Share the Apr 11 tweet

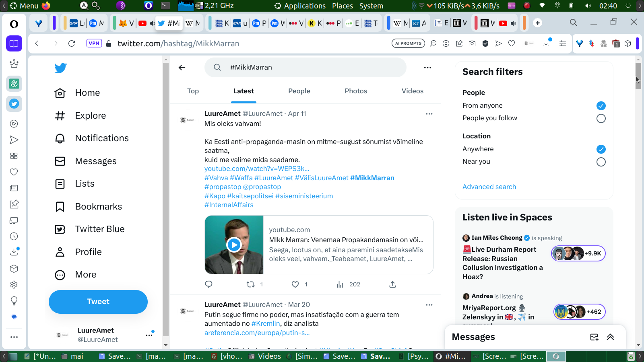(x=393, y=284)
